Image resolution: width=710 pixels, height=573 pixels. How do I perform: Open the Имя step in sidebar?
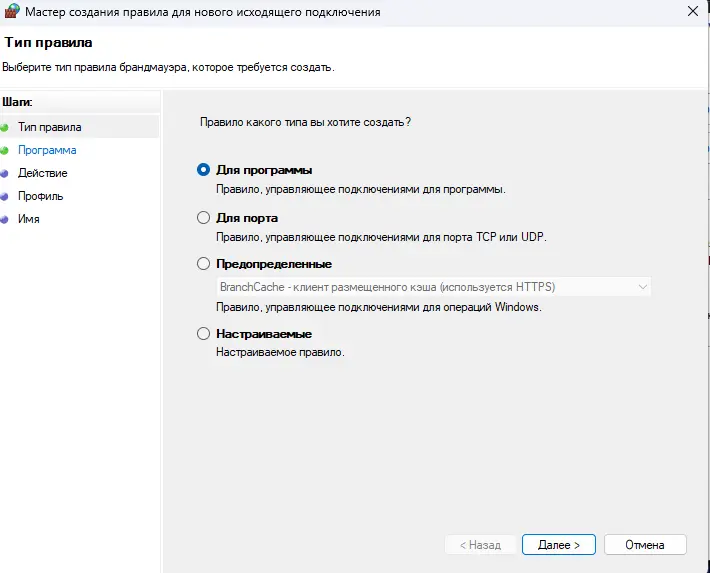click(29, 218)
